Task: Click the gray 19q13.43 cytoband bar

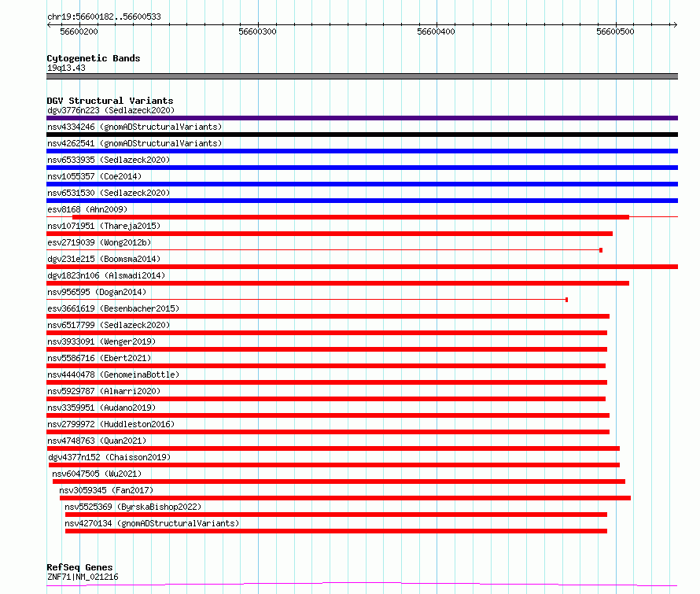Action: tap(362, 76)
